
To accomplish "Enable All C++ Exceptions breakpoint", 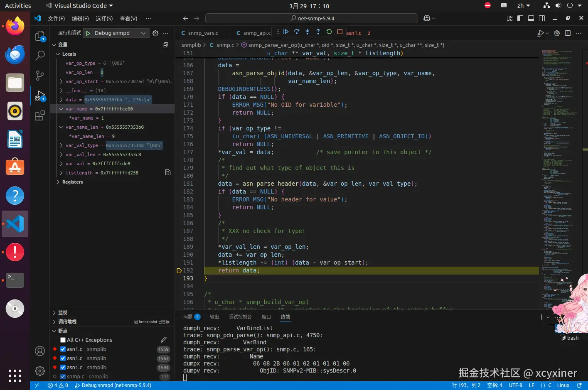I will (63, 340).
